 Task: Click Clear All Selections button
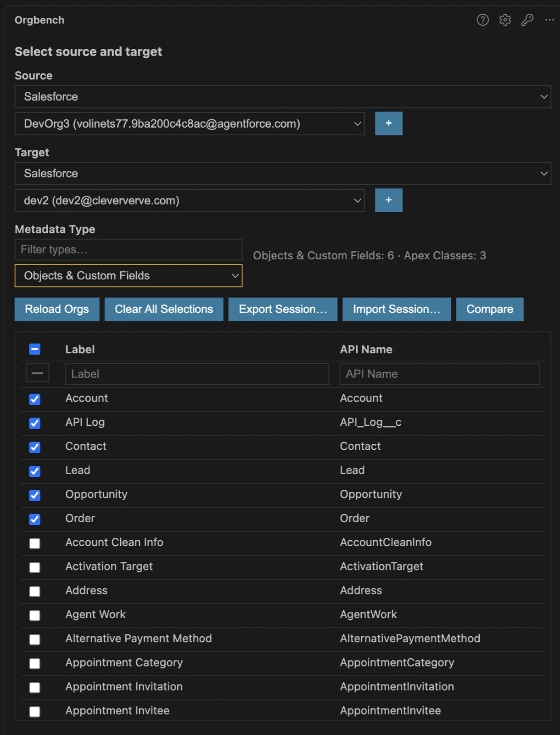[x=164, y=309]
